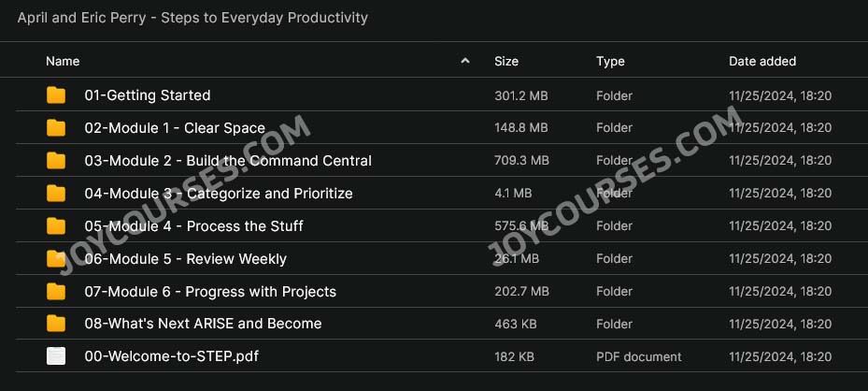Click the PDF document type cell in last row
Screen dimensions: 868x391
639,356
